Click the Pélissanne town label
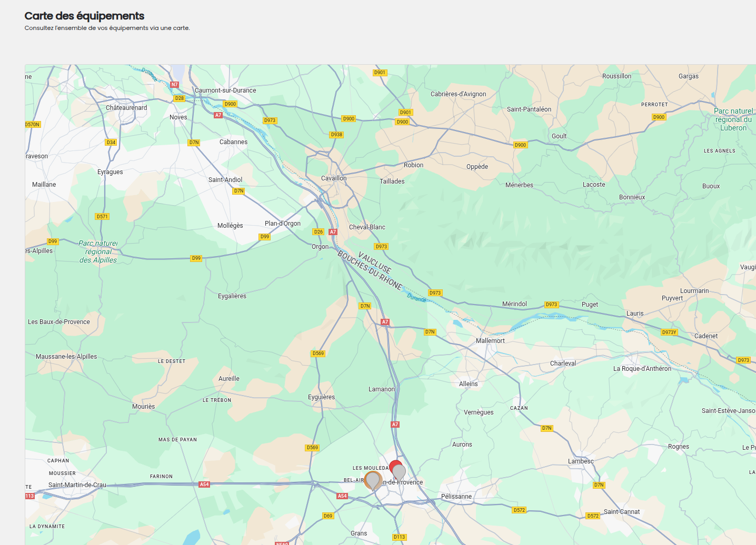This screenshot has width=756, height=545. point(456,497)
